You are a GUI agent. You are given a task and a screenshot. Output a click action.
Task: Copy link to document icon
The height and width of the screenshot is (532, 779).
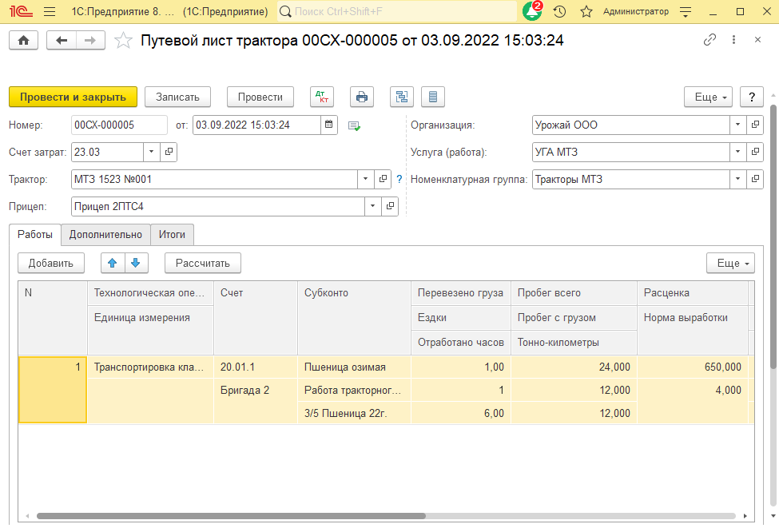709,41
